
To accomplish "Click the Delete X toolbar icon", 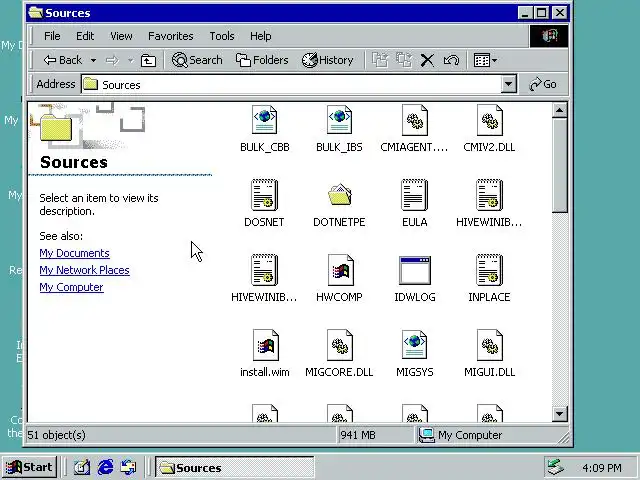I will point(427,60).
